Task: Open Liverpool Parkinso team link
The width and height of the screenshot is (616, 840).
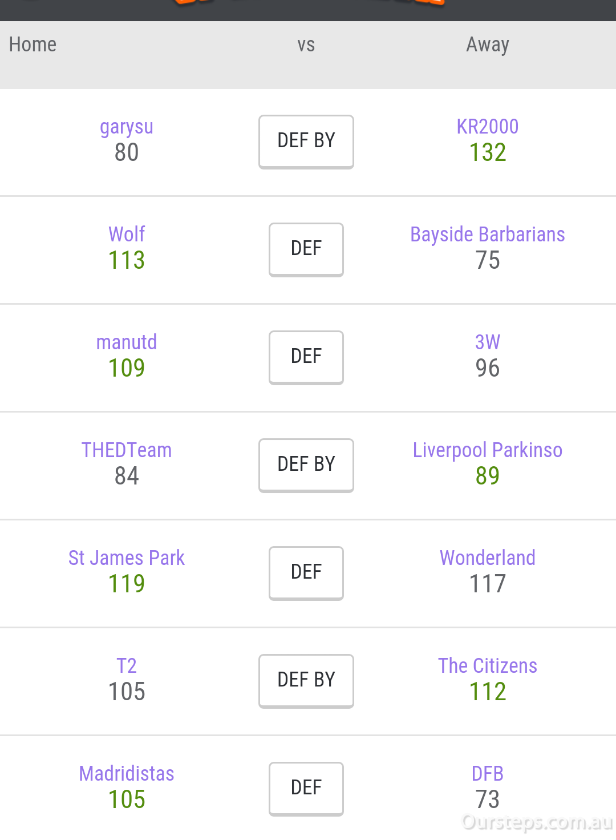Action: pyautogui.click(x=488, y=450)
